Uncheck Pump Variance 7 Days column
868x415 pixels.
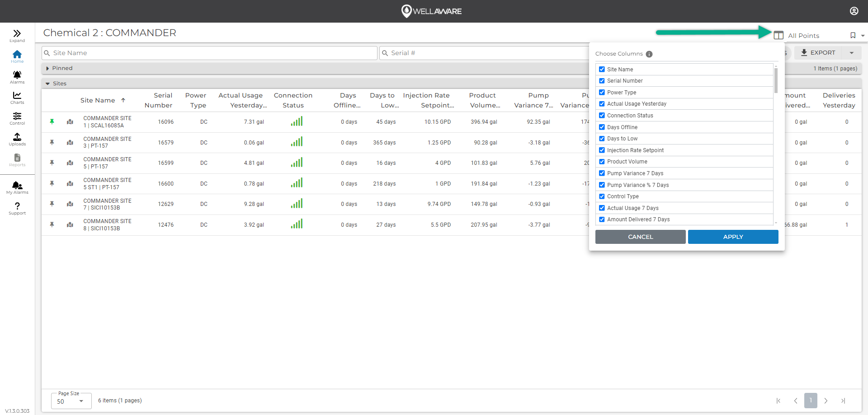pyautogui.click(x=602, y=173)
